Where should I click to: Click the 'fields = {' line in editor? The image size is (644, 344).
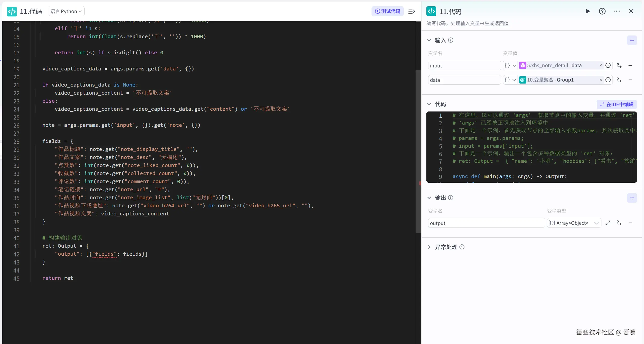[x=58, y=141]
